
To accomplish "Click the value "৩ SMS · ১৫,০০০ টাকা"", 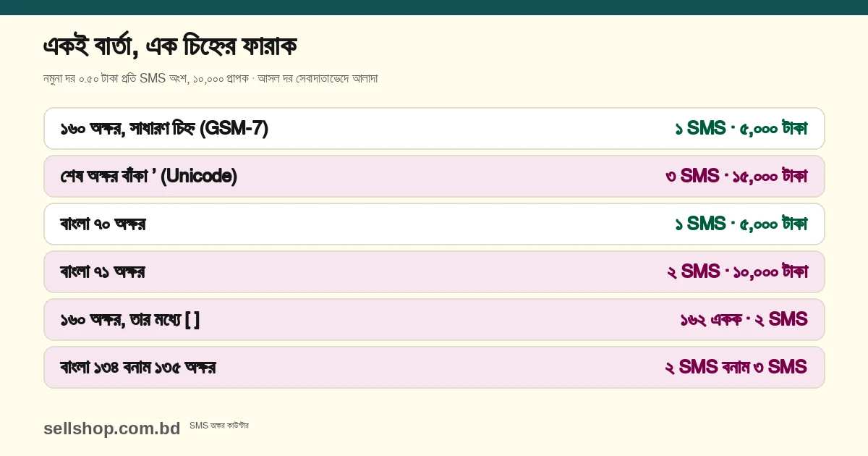I will pos(736,176).
